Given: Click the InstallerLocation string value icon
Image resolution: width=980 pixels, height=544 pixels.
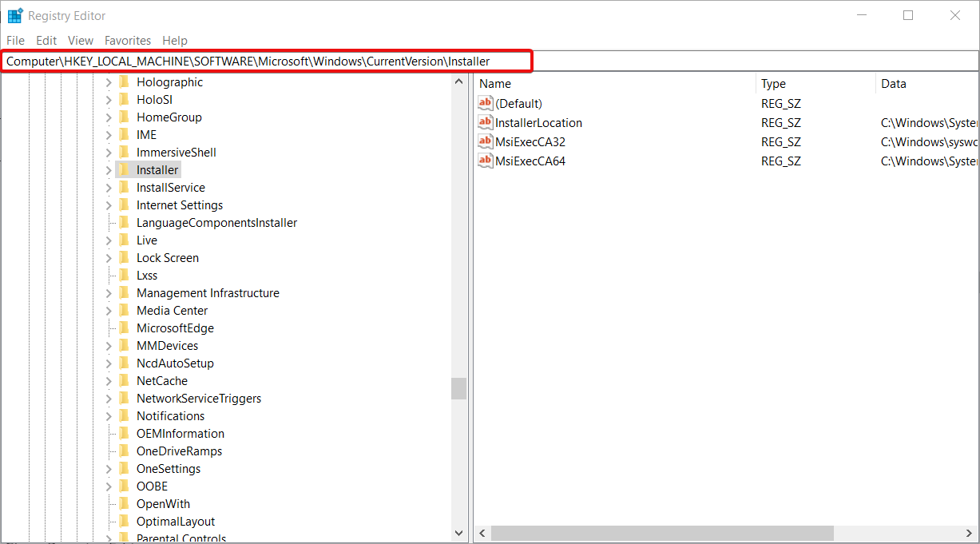Looking at the screenshot, I should [486, 122].
